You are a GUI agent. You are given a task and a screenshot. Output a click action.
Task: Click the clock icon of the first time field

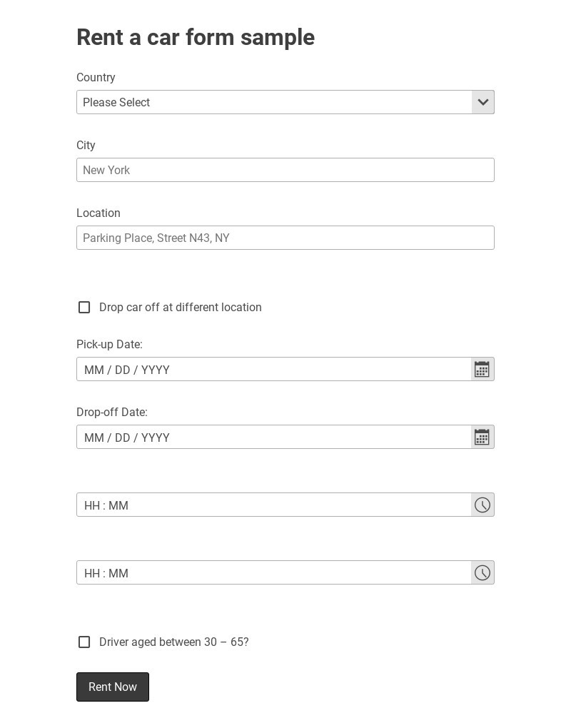coord(482,505)
